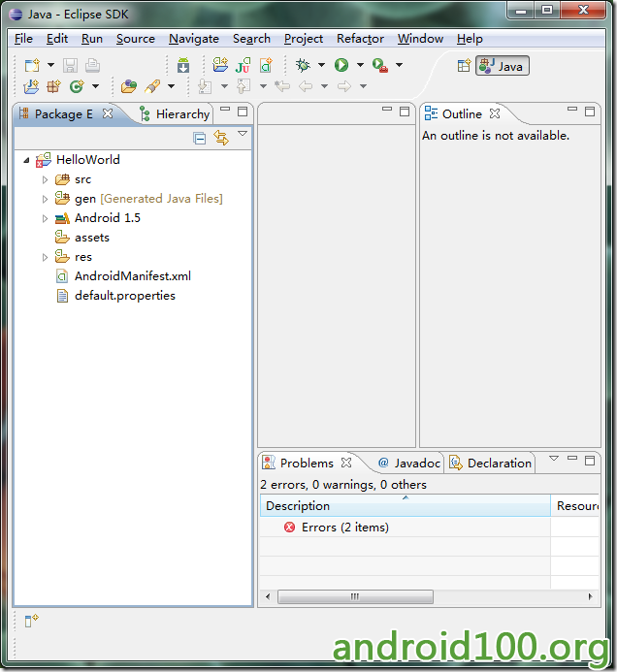
Task: Maximize the editor area
Action: [x=405, y=112]
